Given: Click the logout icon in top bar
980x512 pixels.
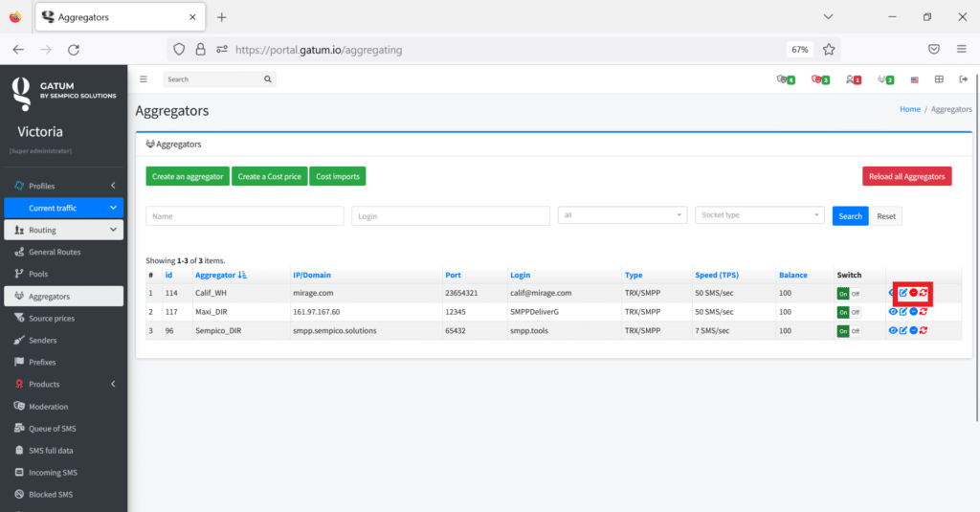Looking at the screenshot, I should pyautogui.click(x=963, y=79).
